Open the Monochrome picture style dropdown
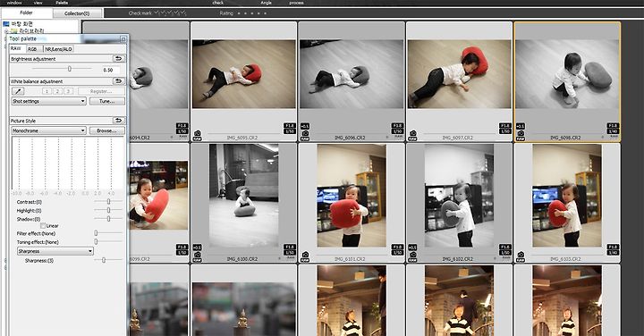The width and height of the screenshot is (644, 336). pyautogui.click(x=49, y=130)
